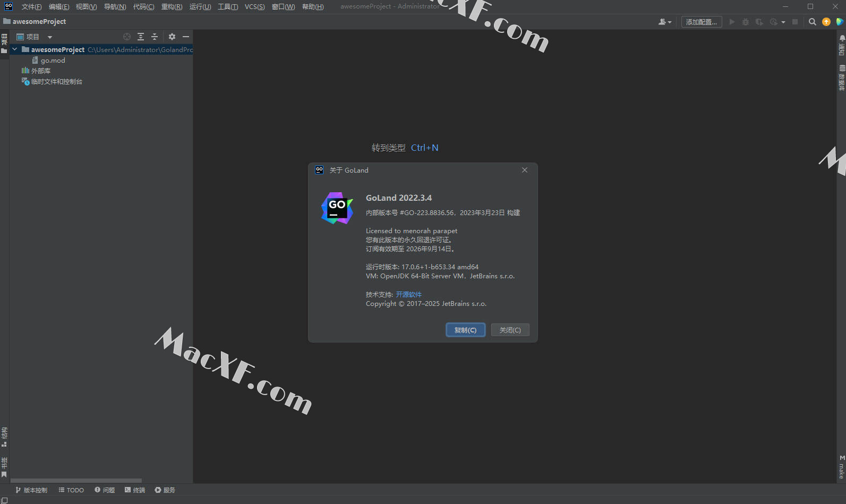
Task: Open the 重构(R) menu
Action: [172, 7]
